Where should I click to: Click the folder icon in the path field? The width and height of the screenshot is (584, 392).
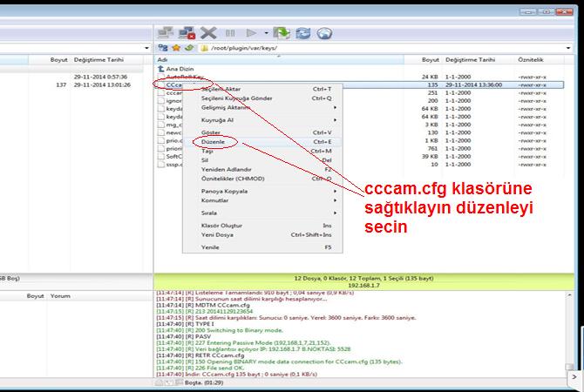pyautogui.click(x=204, y=48)
